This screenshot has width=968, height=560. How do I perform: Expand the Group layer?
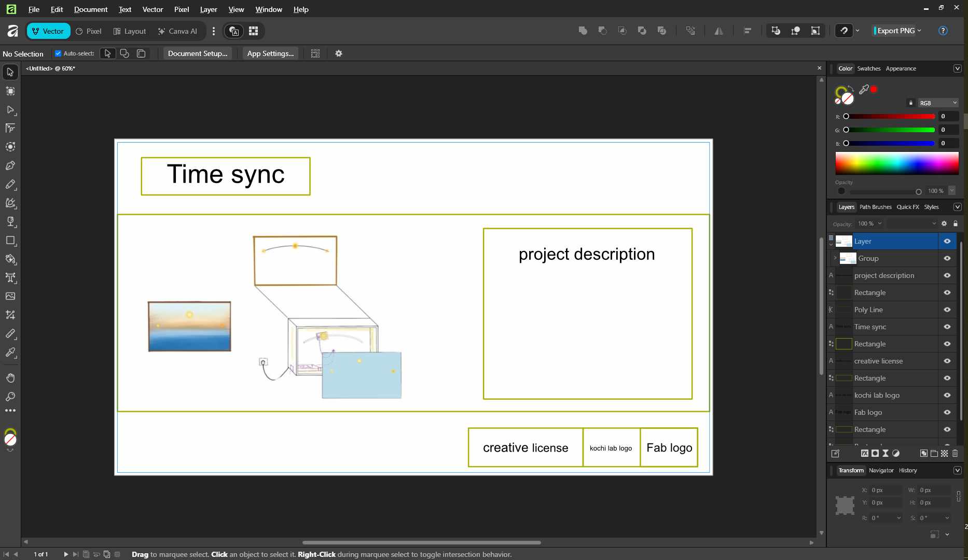(835, 258)
